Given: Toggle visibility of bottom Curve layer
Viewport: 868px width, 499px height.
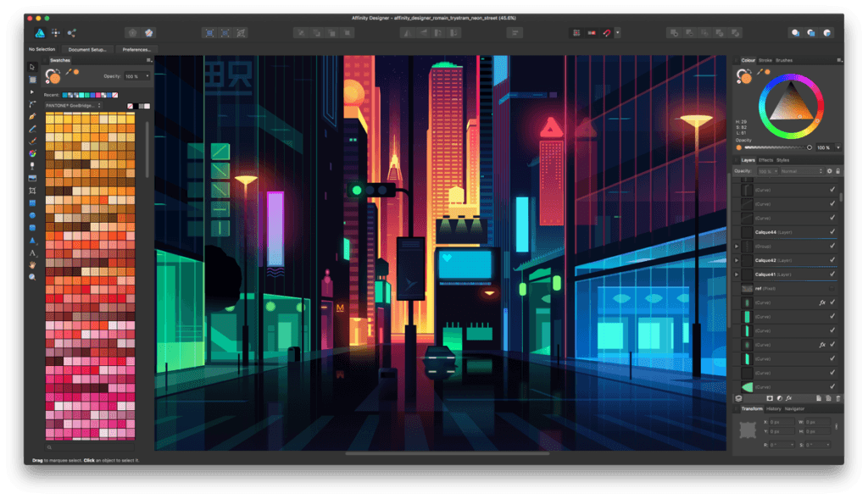Looking at the screenshot, I should (832, 386).
